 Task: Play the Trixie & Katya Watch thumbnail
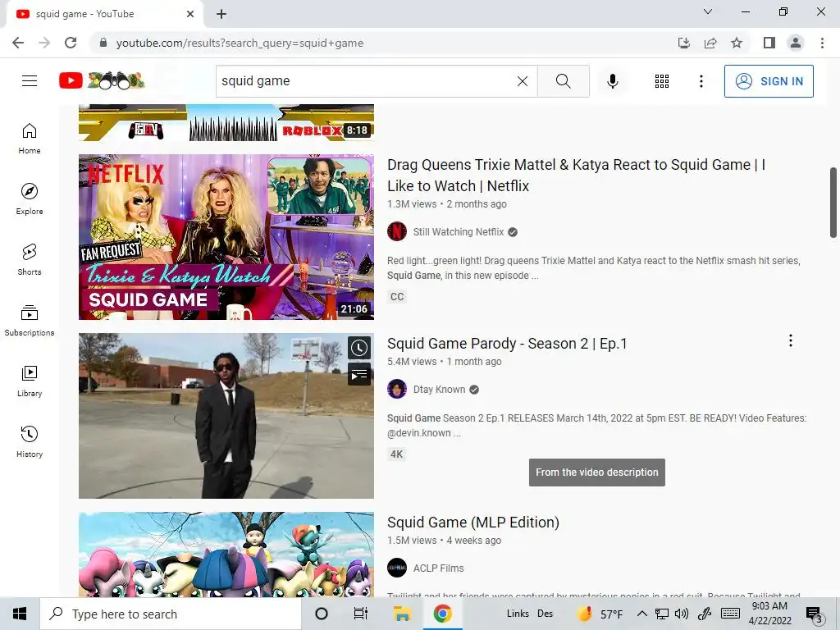[226, 237]
